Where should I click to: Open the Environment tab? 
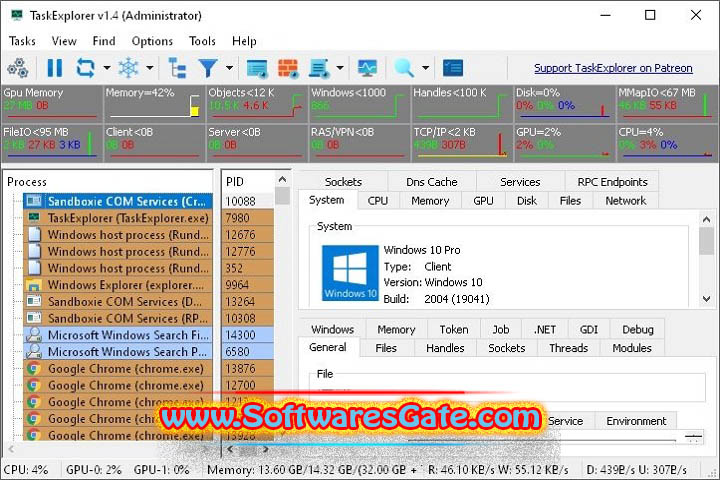tap(636, 421)
